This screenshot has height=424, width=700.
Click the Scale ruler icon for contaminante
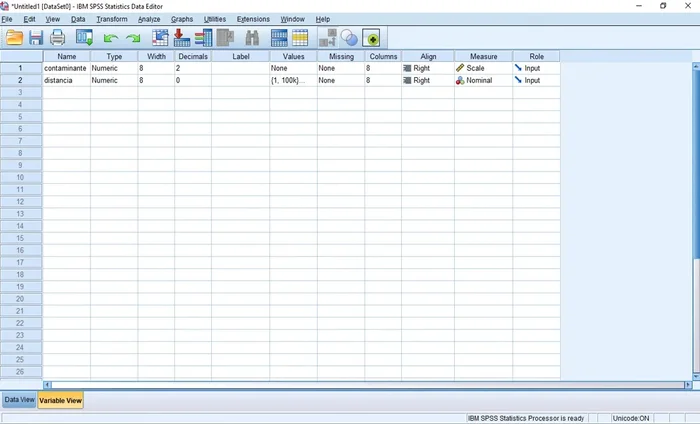pos(460,68)
